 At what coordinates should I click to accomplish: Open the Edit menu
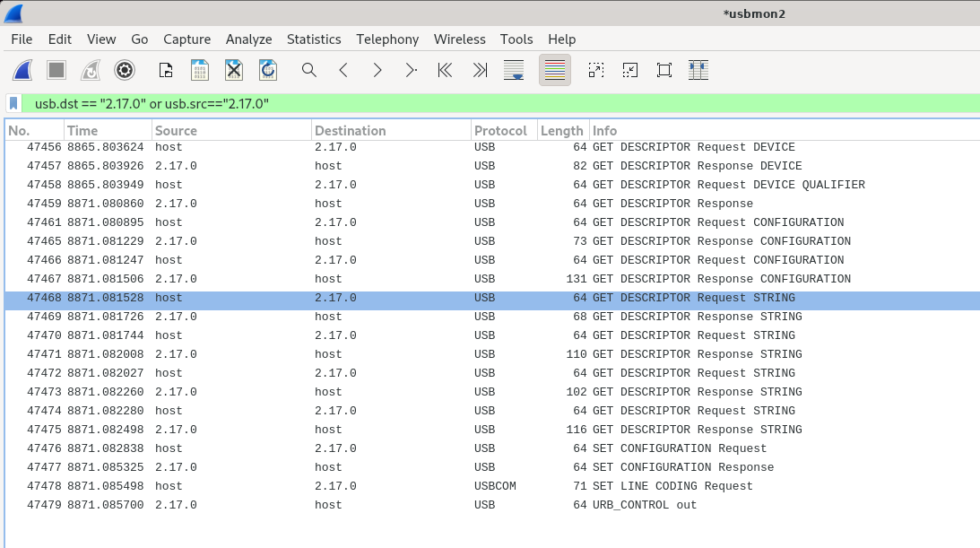60,39
